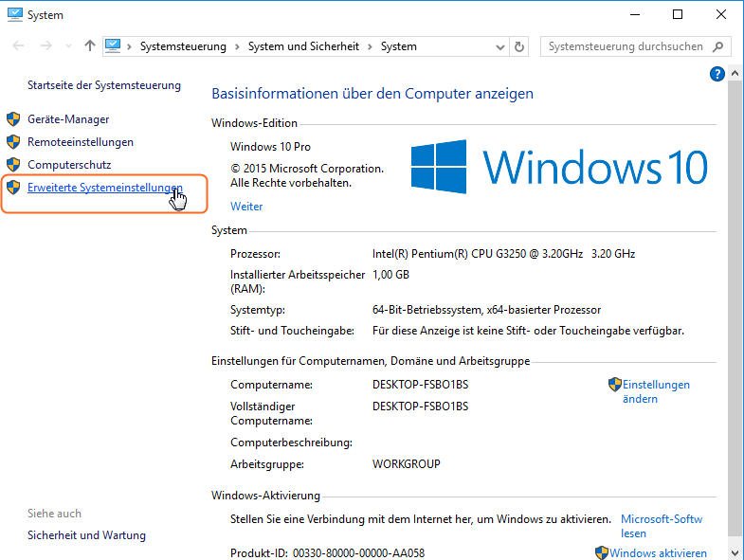Click Einstellungen ändern link
Viewport: 744px width, 560px height.
(x=656, y=391)
